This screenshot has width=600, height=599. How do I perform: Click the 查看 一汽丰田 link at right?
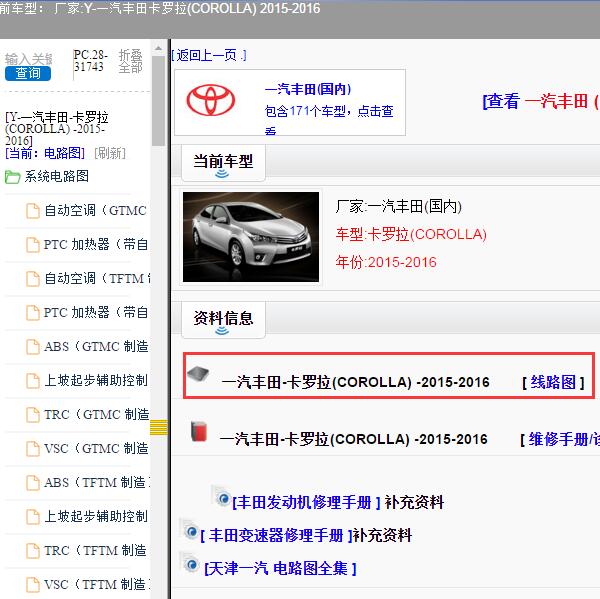(x=541, y=101)
